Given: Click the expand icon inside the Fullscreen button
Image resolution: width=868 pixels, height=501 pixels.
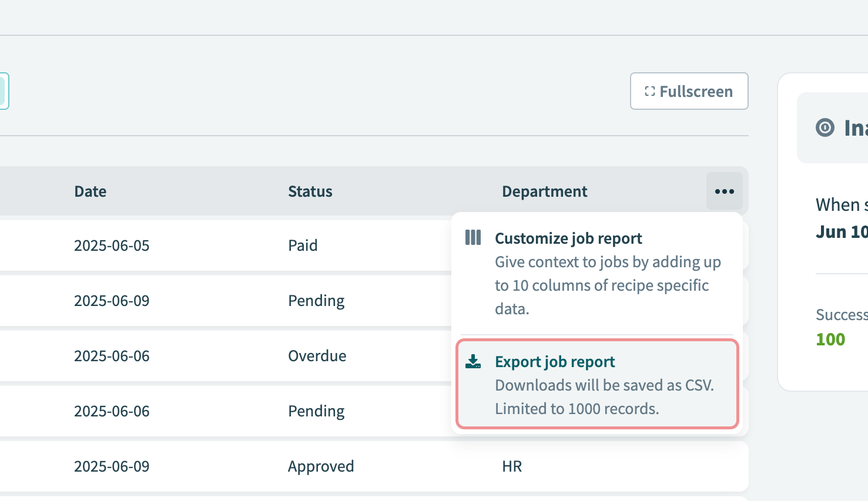Looking at the screenshot, I should (x=649, y=91).
